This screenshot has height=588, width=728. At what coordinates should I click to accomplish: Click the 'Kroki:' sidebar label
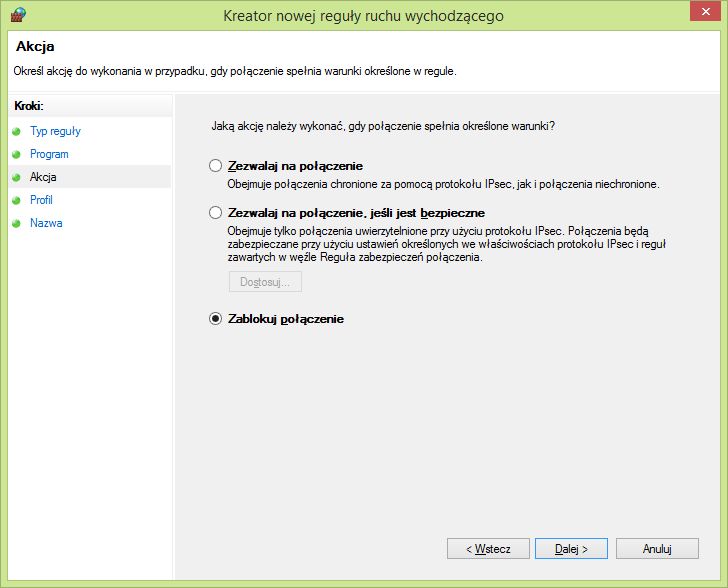pyautogui.click(x=29, y=106)
